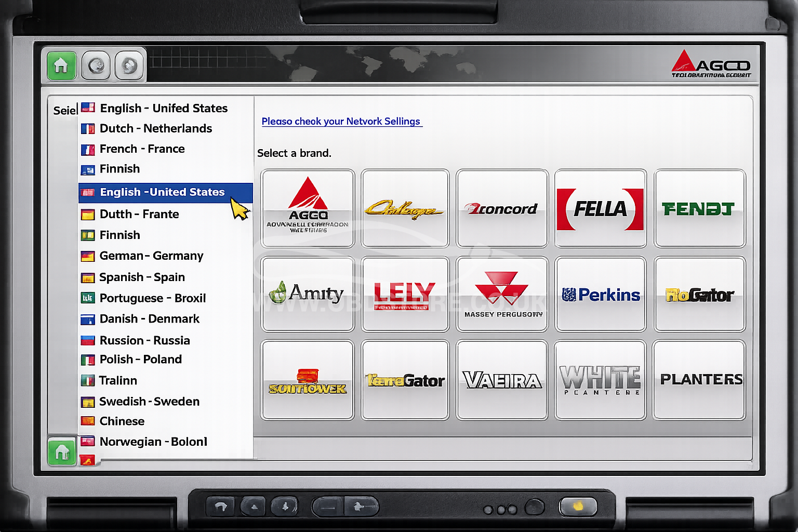Choose German - Germany from language list
The width and height of the screenshot is (798, 532).
click(x=151, y=256)
